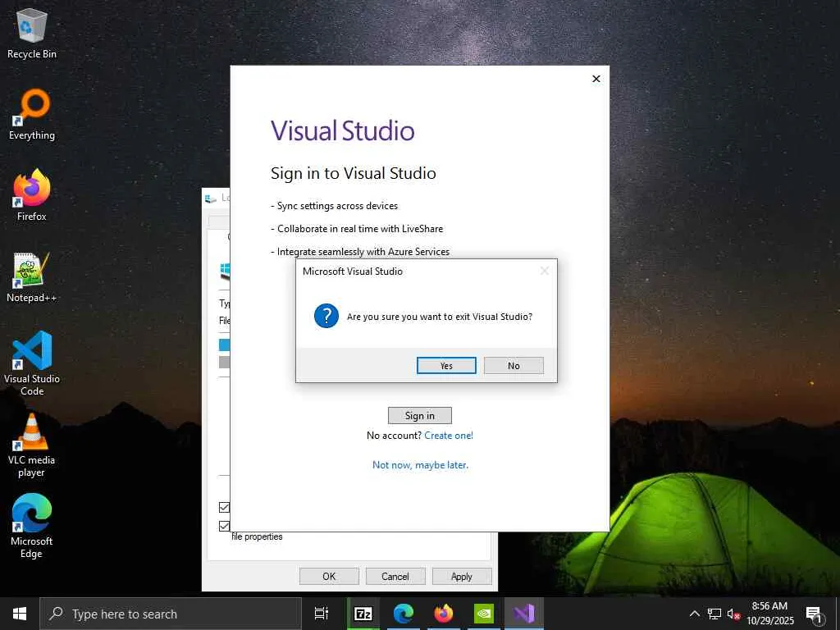Select the Visual Studio Code desktop shortcut
The image size is (840, 630).
coord(32,363)
